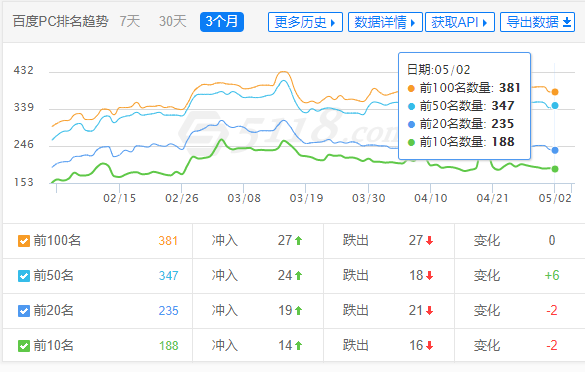This screenshot has height=372, width=585.
Task: Click the 导出数据 download button
Action: click(x=537, y=22)
